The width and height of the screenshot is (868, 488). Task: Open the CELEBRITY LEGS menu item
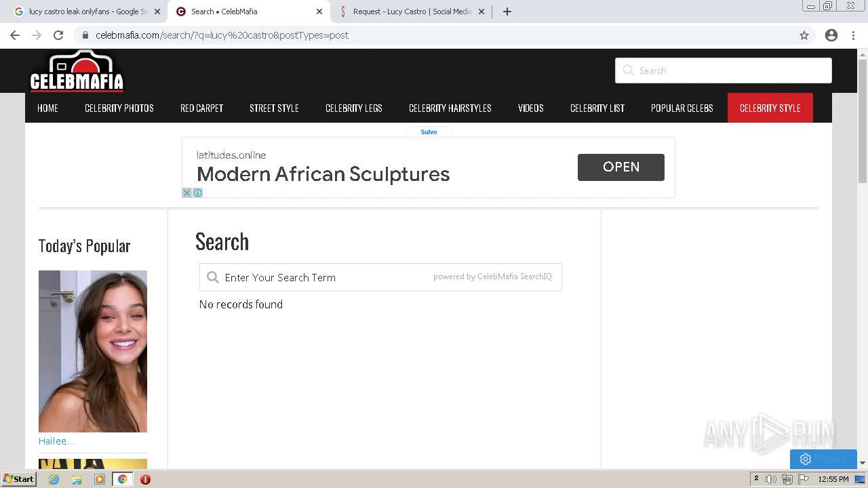(x=354, y=108)
